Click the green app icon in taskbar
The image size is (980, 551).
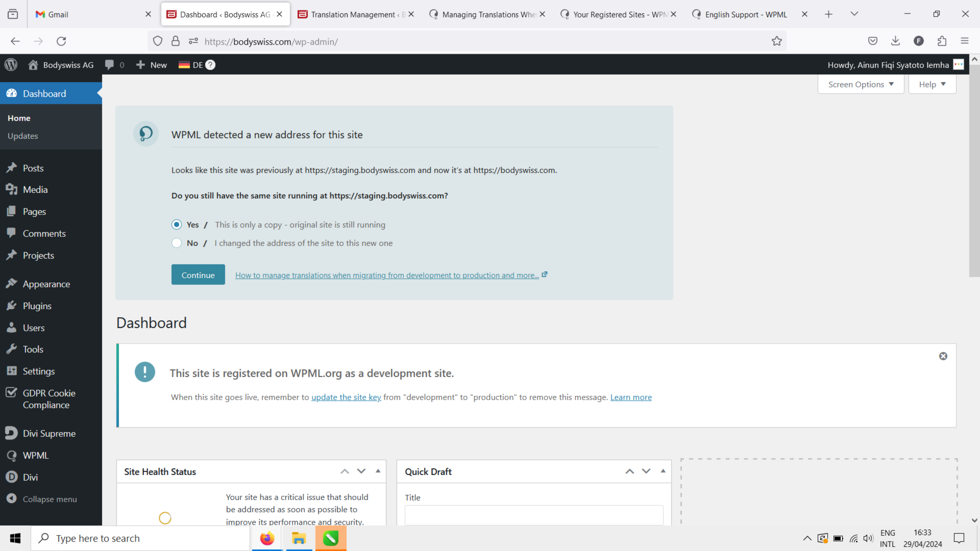(331, 539)
